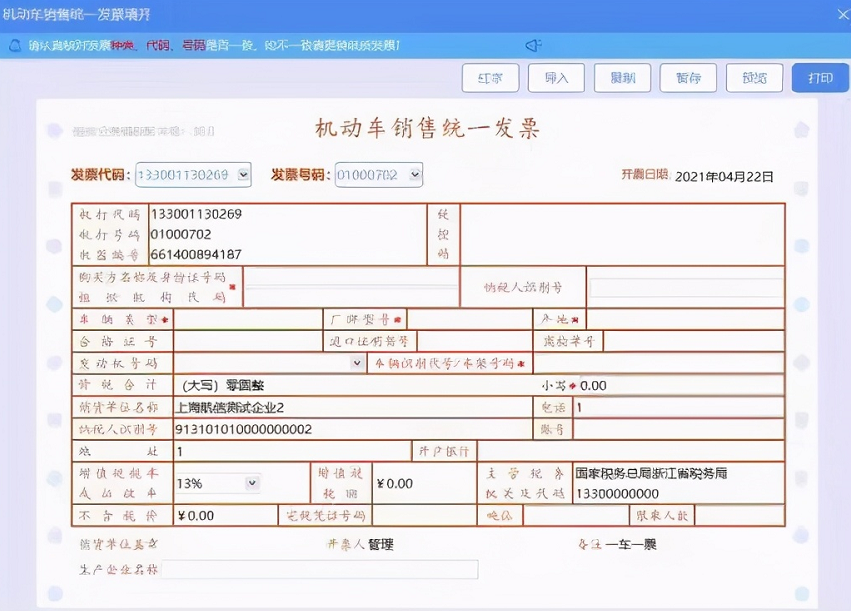This screenshot has height=611, width=851.
Task: Click the buyer 纳税人识别号 input field
Action: (x=686, y=288)
